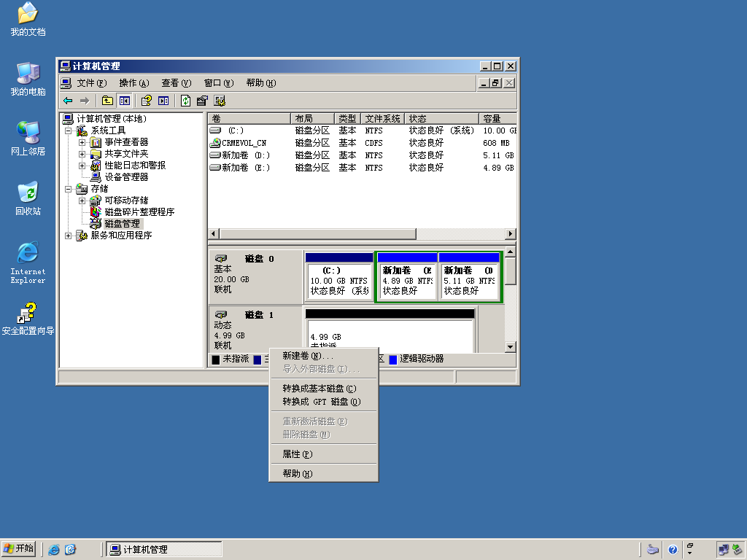Sort by the 状态 column header
Viewport: 747px width, 560px height.
441,119
